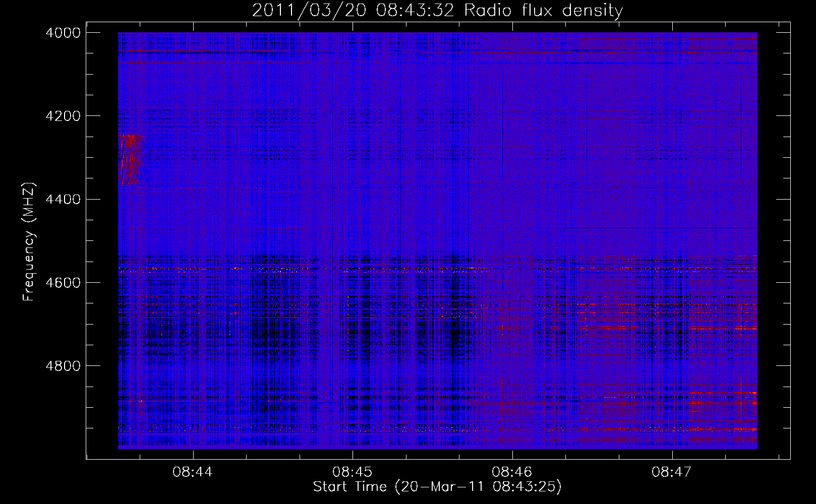Image resolution: width=816 pixels, height=504 pixels.
Task: Click the 4200 frequency axis label
Action: pos(63,116)
